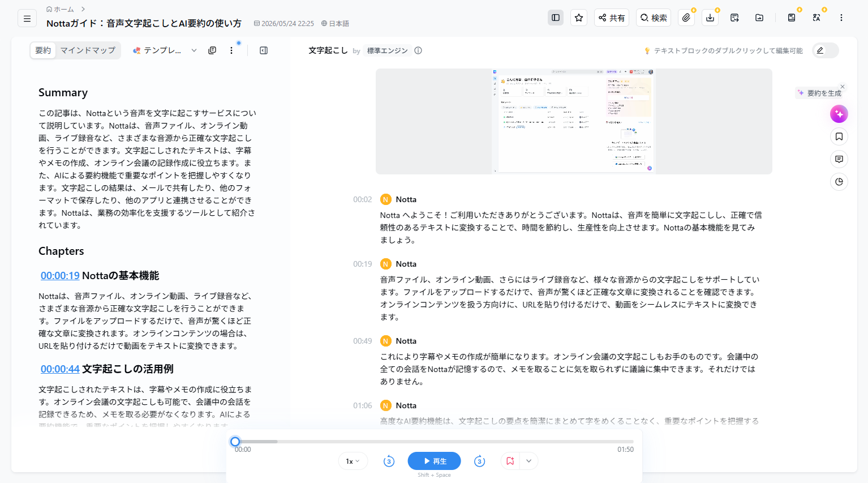Click the ホーム breadcrumb link
This screenshot has width=868, height=483.
[x=64, y=9]
